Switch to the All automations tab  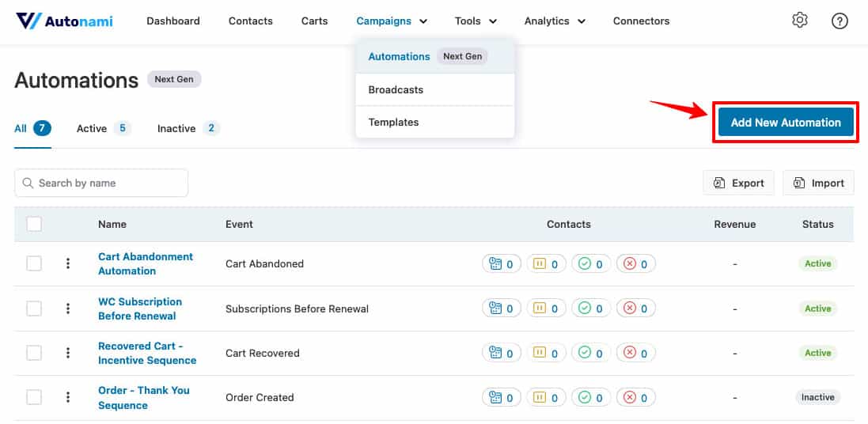tap(32, 128)
